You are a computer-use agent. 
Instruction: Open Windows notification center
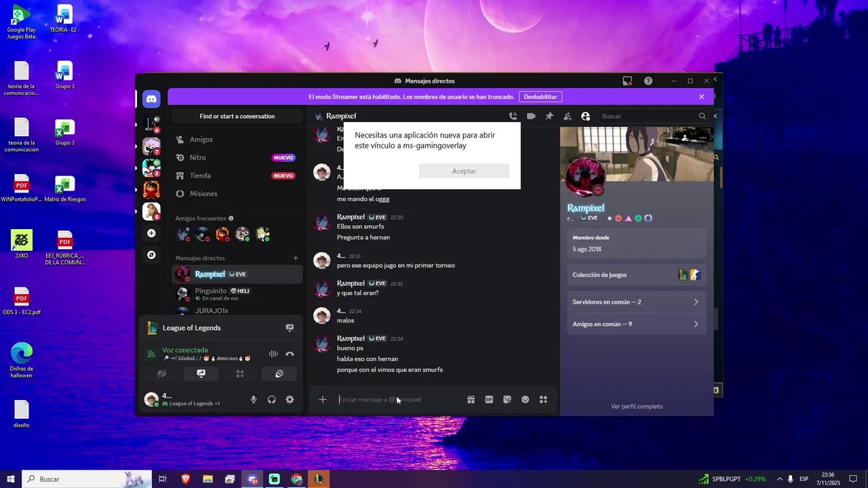[x=853, y=479]
